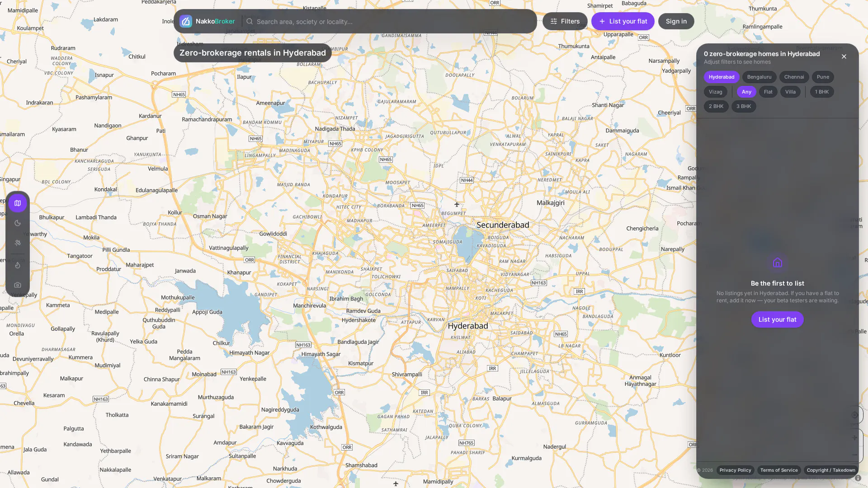Click 'Zero-brokerage rentals in Hyderabad' heading
Image resolution: width=868 pixels, height=488 pixels.
(253, 53)
